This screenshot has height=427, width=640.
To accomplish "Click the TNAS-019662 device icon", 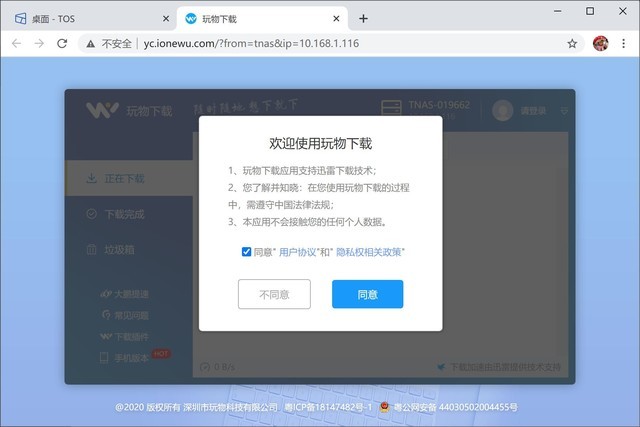I will pyautogui.click(x=391, y=108).
